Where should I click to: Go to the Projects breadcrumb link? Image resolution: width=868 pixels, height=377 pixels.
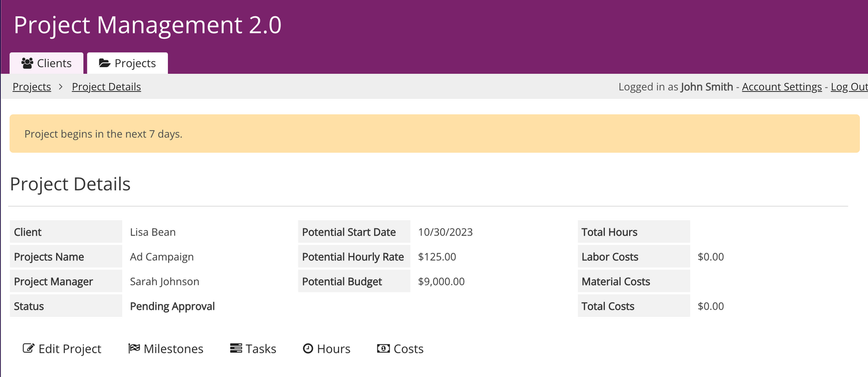32,87
